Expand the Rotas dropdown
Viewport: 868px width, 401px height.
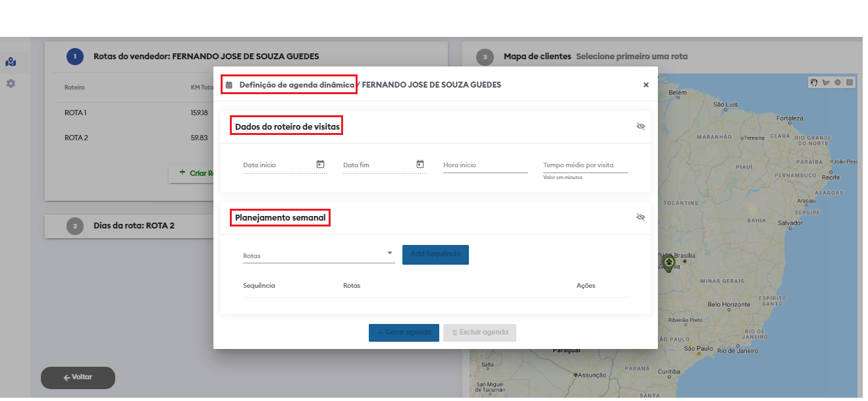[x=389, y=253]
